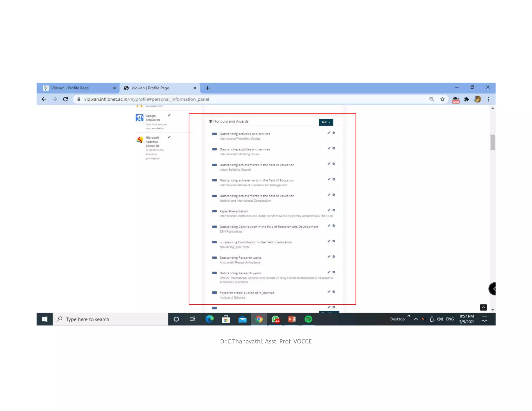532x411 pixels.
Task: Edit the Microsoft Academic Search Id
Action: pos(169,137)
